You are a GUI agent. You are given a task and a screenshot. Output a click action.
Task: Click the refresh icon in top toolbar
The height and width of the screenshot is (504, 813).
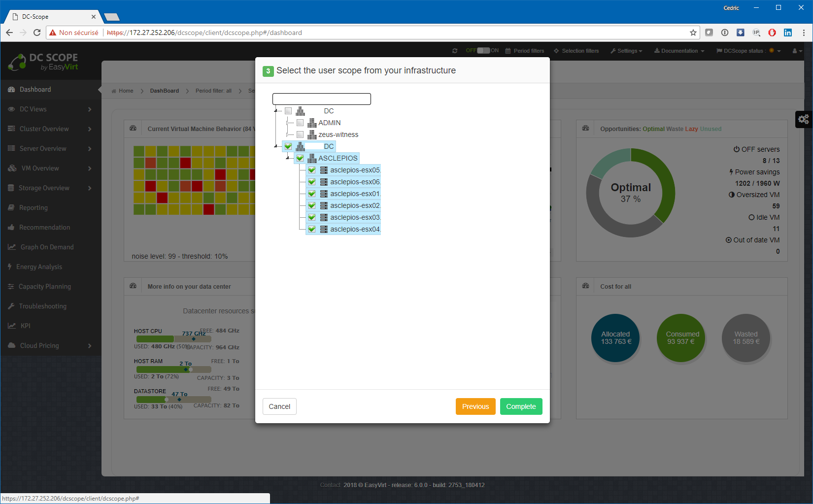455,51
